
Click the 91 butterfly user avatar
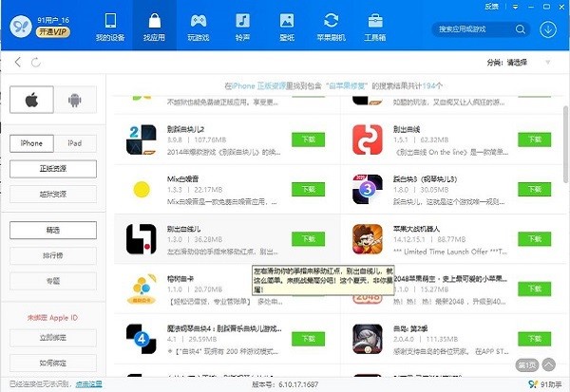pyautogui.click(x=21, y=27)
